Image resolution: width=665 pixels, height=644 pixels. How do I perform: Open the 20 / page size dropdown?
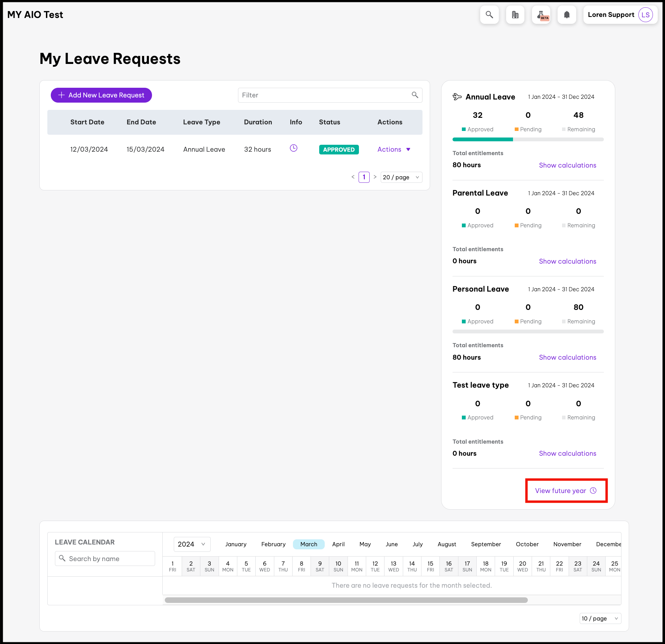pyautogui.click(x=401, y=177)
